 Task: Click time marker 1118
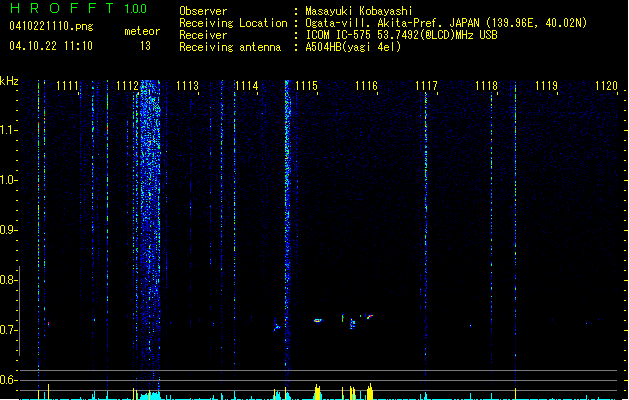click(x=486, y=86)
